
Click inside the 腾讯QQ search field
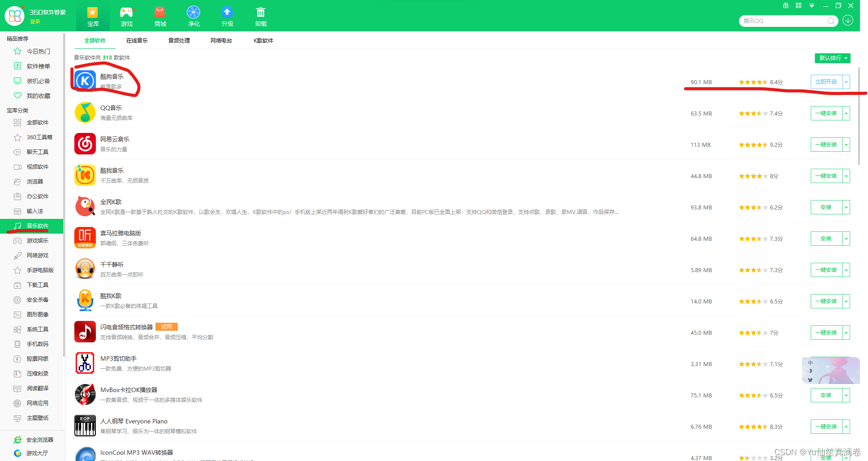point(784,21)
